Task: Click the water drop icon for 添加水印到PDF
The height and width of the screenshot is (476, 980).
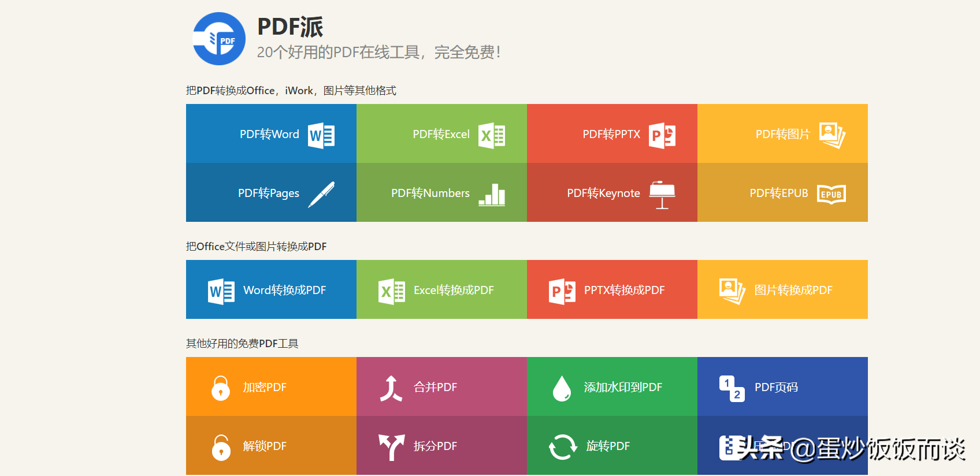Action: click(x=562, y=388)
